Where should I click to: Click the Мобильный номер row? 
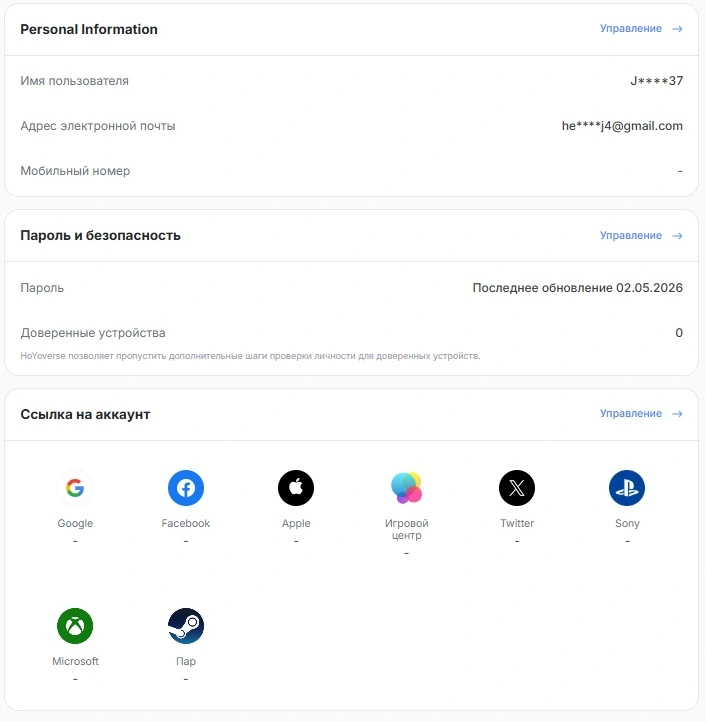(x=351, y=171)
